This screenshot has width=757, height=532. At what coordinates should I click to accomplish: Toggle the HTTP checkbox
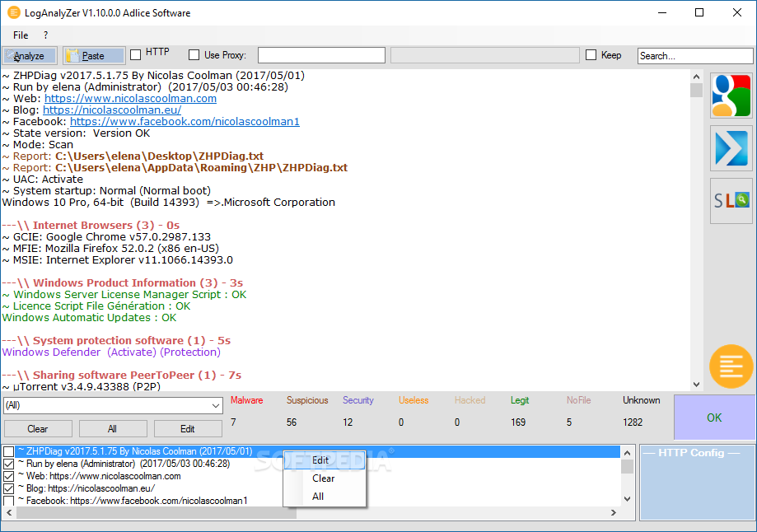[136, 54]
